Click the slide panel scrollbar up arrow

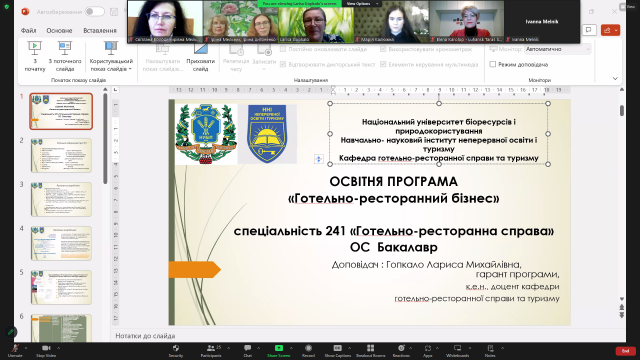point(105,89)
